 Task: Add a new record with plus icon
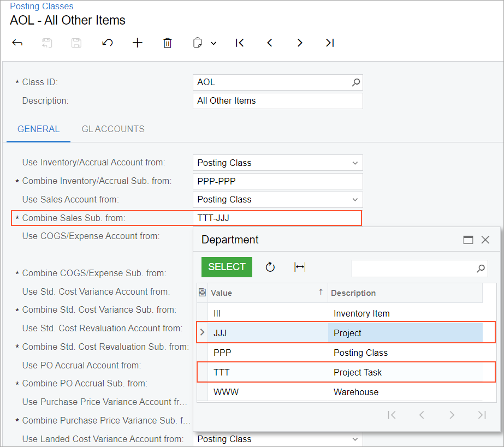pyautogui.click(x=138, y=43)
